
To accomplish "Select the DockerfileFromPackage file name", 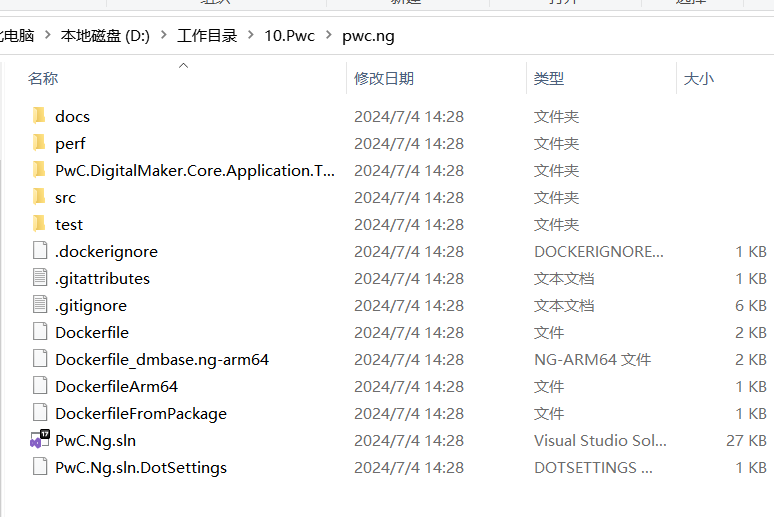I will pyautogui.click(x=141, y=414).
